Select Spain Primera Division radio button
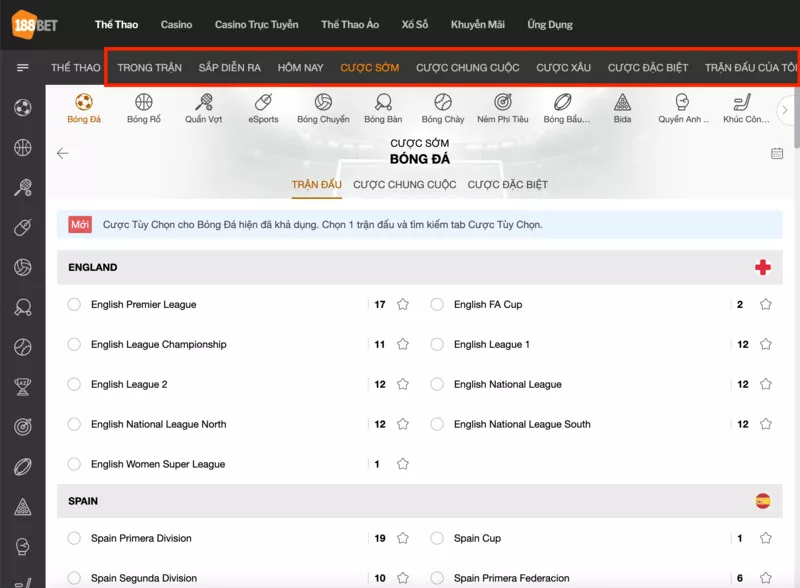This screenshot has height=588, width=800. point(74,538)
